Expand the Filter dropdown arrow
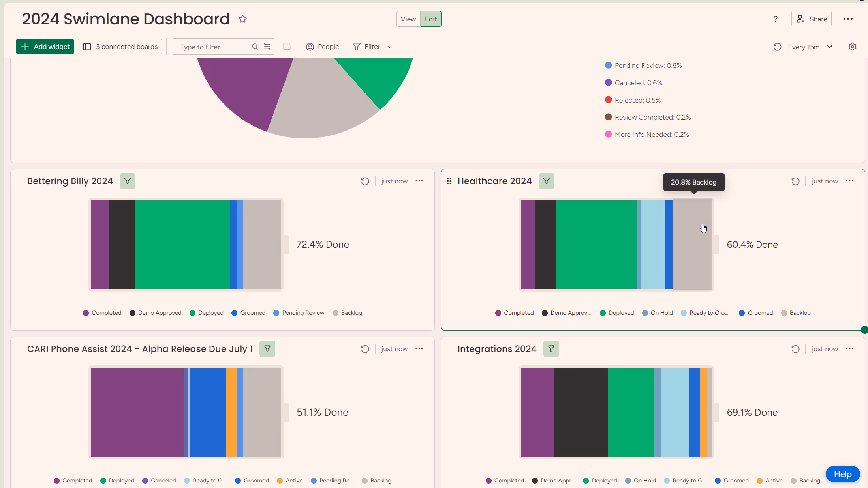 (x=389, y=47)
